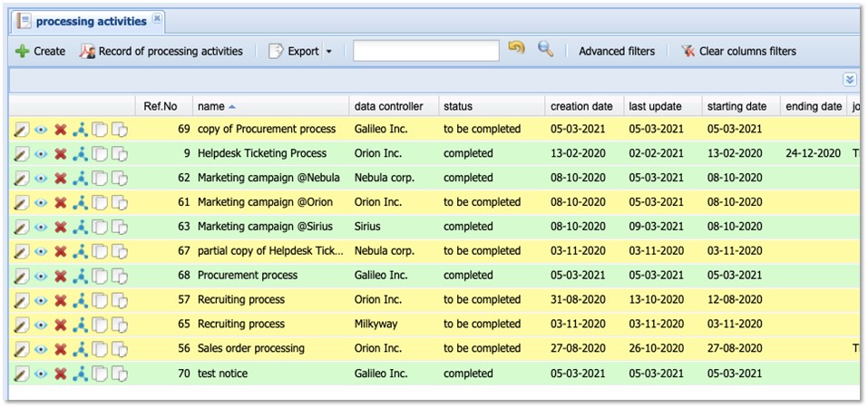Image resolution: width=868 pixels, height=408 pixels.
Task: Open relations diagram for Sales order processing
Action: (81, 349)
